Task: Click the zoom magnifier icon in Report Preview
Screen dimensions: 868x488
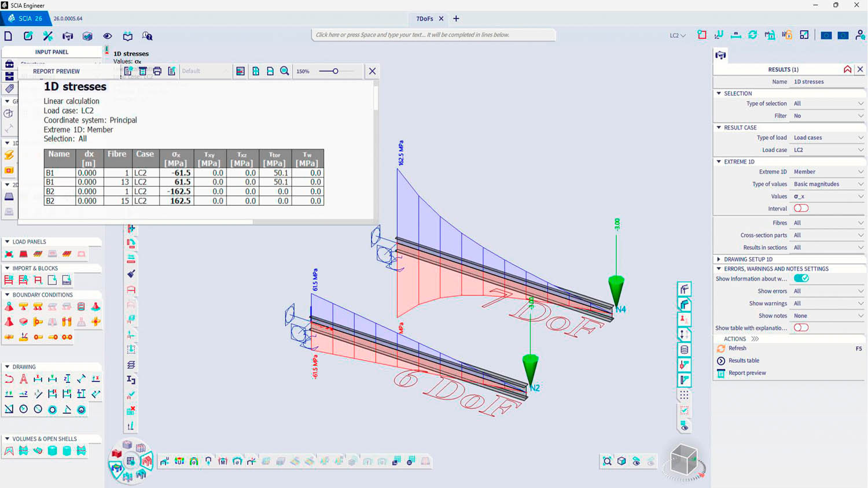Action: tap(285, 71)
